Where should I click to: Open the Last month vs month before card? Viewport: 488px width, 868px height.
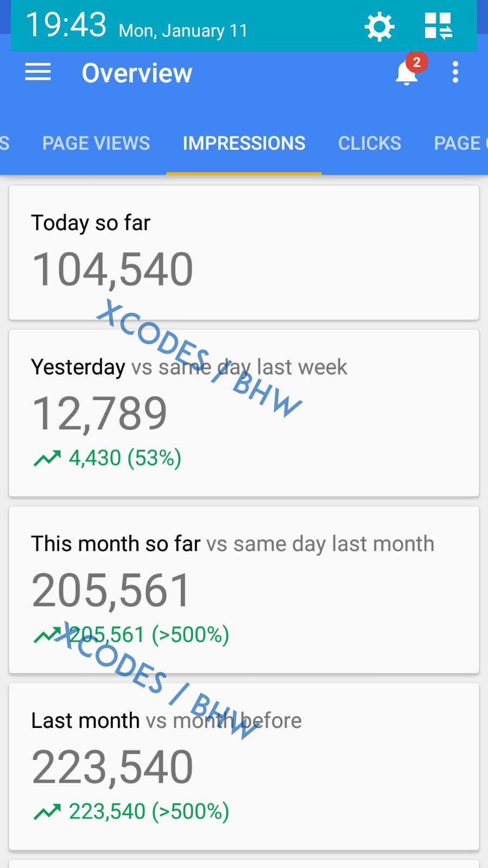pyautogui.click(x=244, y=766)
